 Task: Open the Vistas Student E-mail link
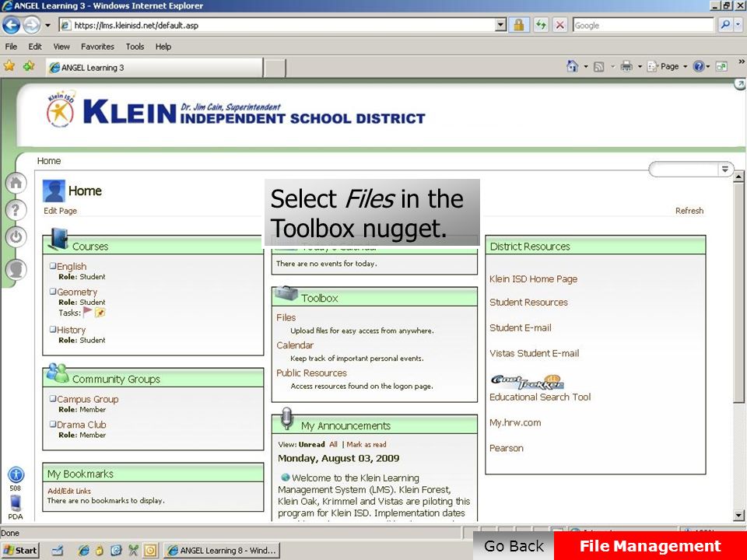[x=534, y=353]
